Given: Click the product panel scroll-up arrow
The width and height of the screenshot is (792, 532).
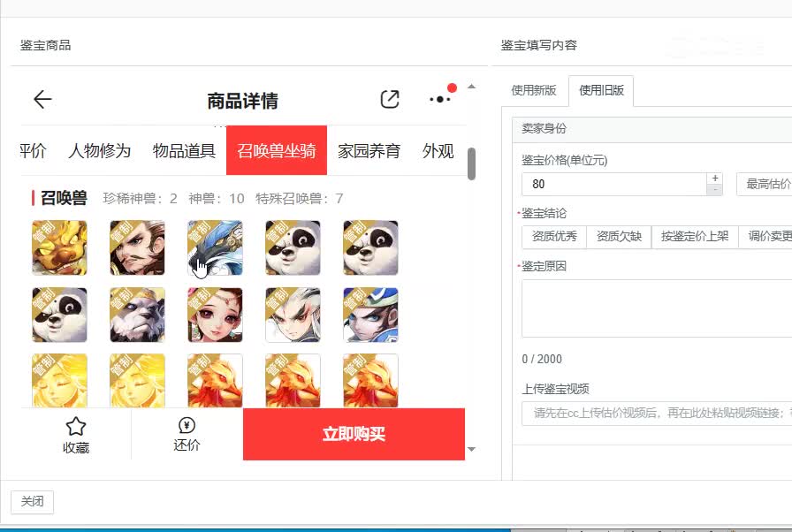Looking at the screenshot, I should [471, 87].
